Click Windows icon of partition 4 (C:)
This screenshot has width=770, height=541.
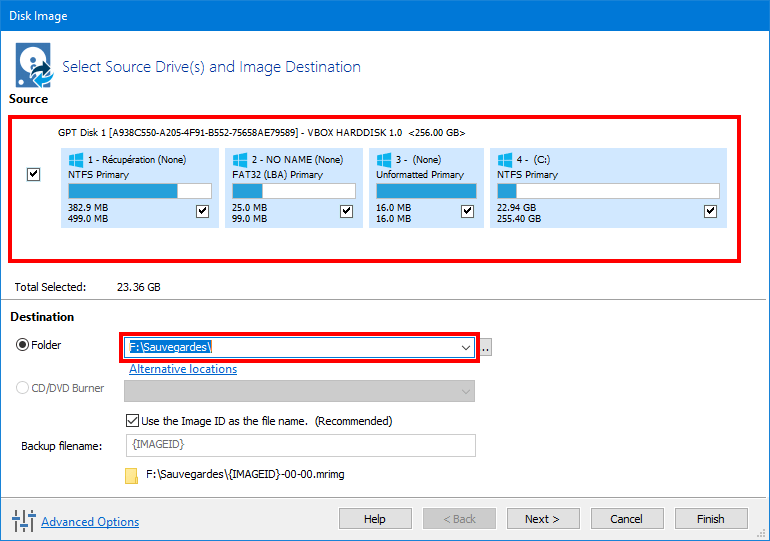coord(505,160)
